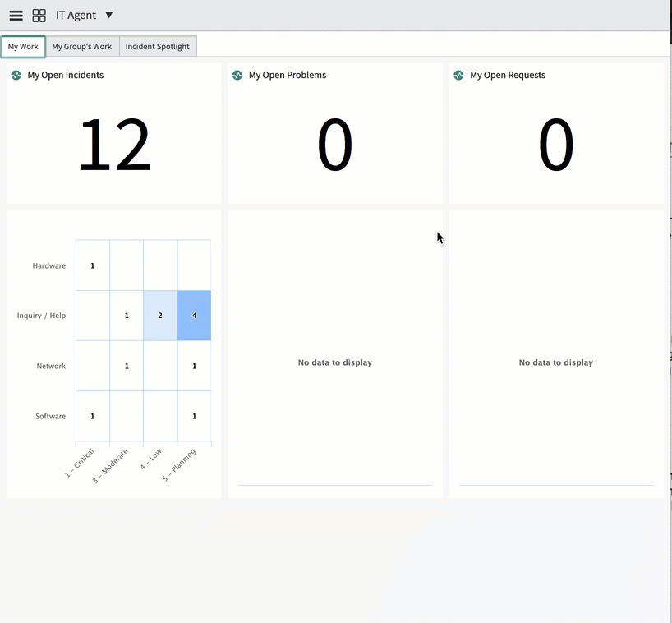Select the Inquiry / Help Moderate cell

tap(127, 316)
